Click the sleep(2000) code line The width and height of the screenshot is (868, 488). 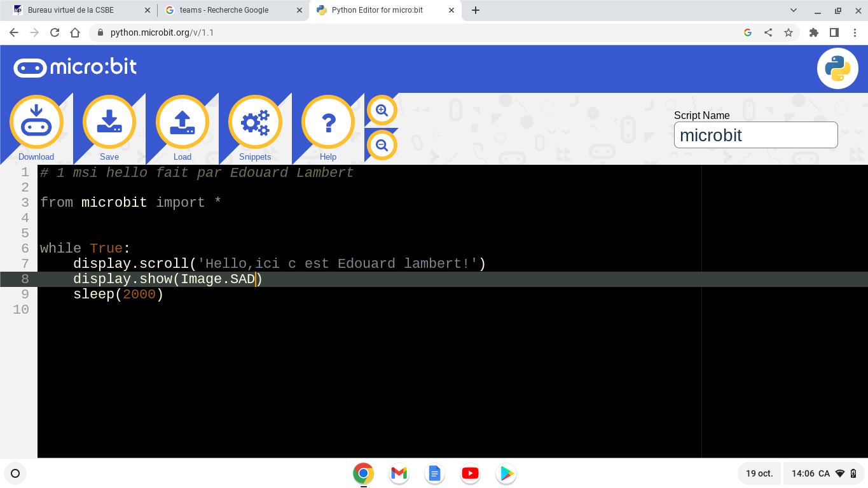point(118,295)
